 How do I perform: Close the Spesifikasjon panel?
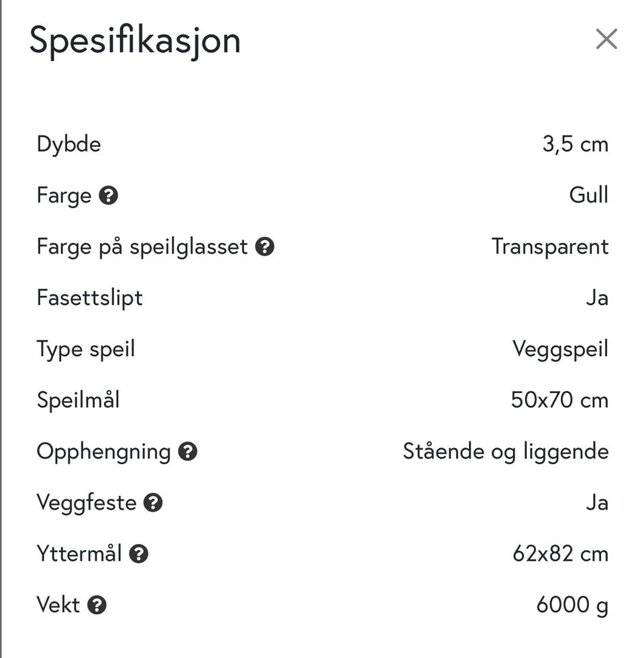(606, 40)
